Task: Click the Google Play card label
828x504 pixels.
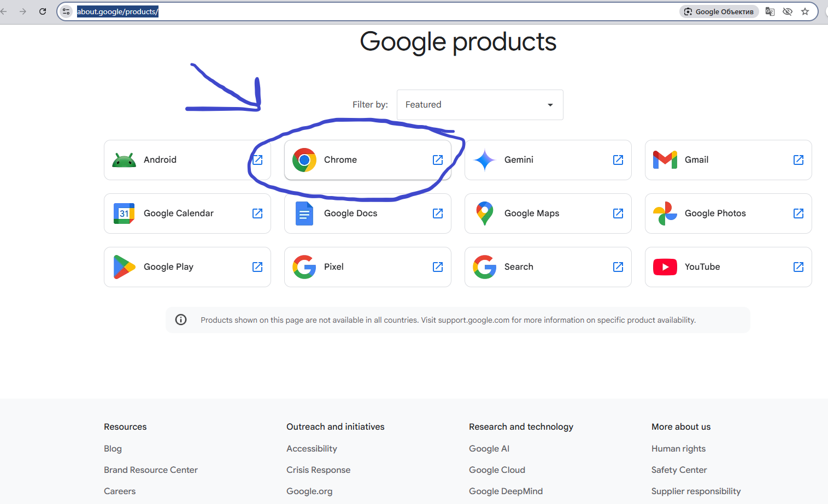Action: pyautogui.click(x=168, y=267)
